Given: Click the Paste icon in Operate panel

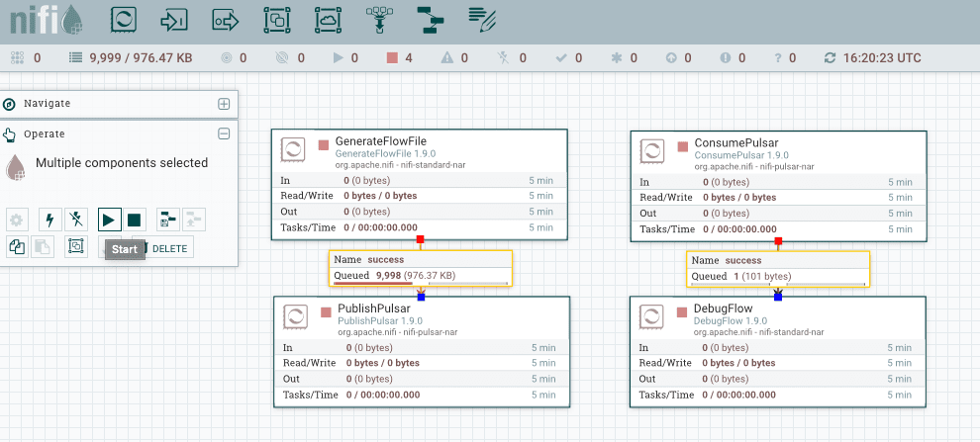Looking at the screenshot, I should pyautogui.click(x=42, y=247).
